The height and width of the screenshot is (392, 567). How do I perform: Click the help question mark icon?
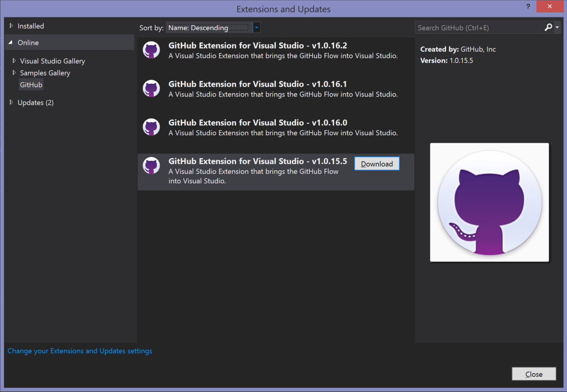[x=528, y=7]
